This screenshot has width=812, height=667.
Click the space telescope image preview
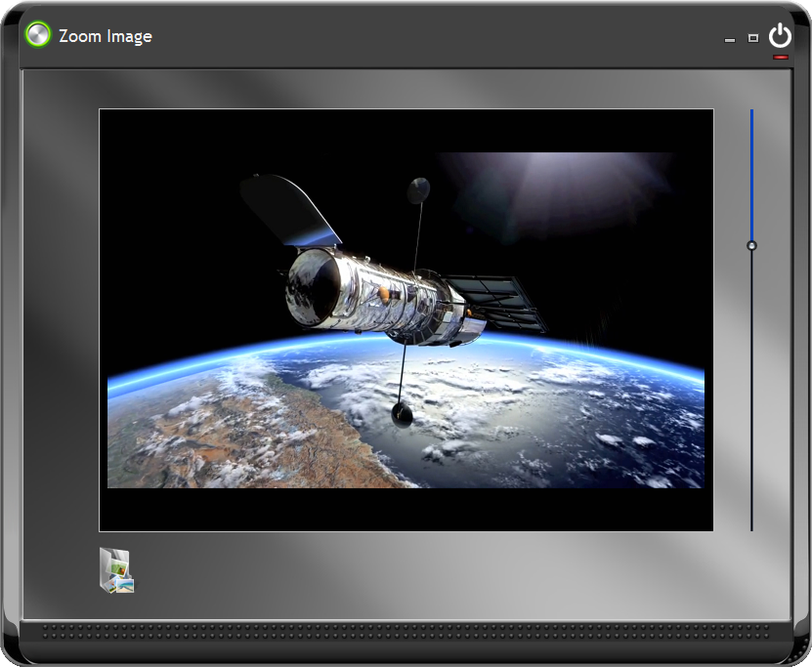click(x=406, y=319)
